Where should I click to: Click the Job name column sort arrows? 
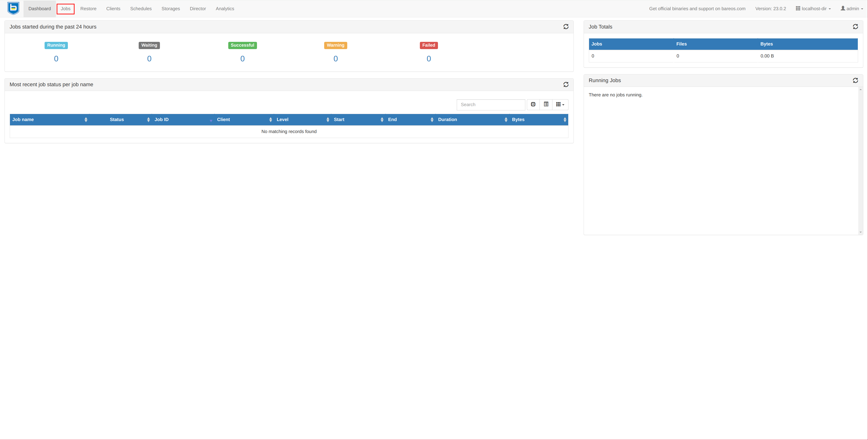[x=86, y=120]
